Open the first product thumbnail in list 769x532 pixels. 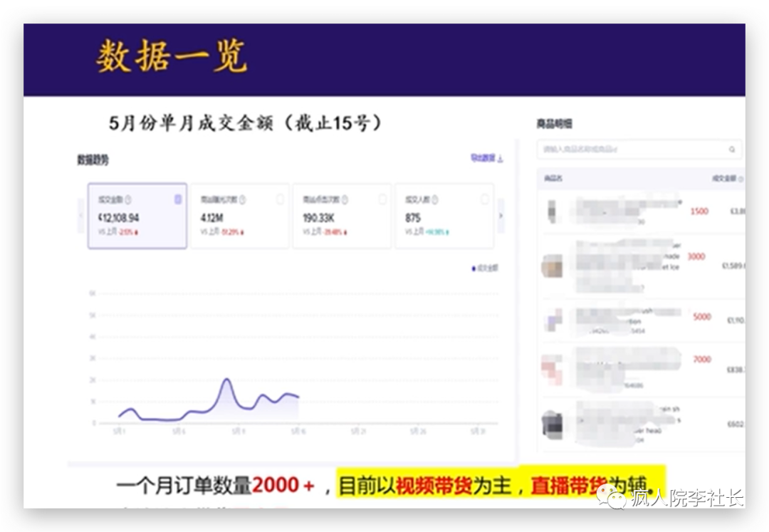(x=553, y=212)
